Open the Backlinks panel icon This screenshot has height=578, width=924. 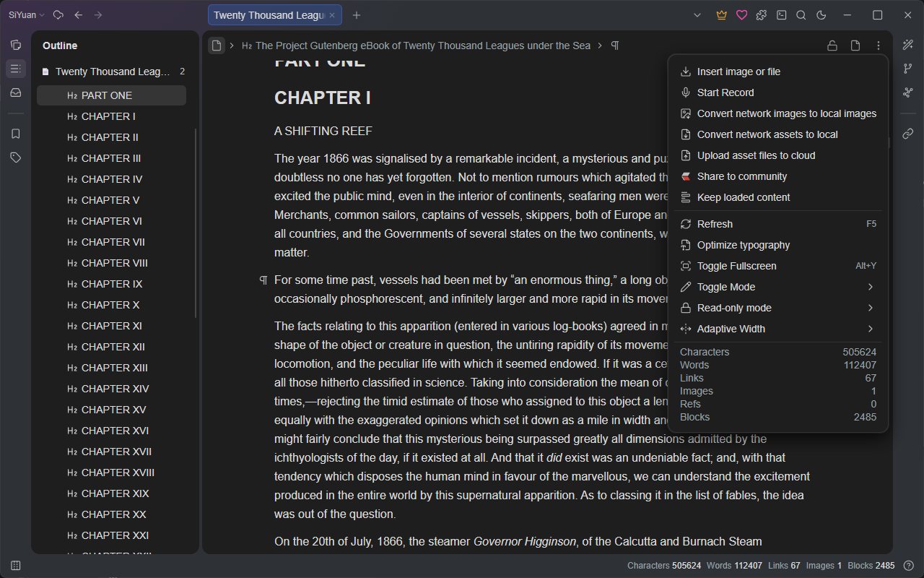[x=908, y=134]
